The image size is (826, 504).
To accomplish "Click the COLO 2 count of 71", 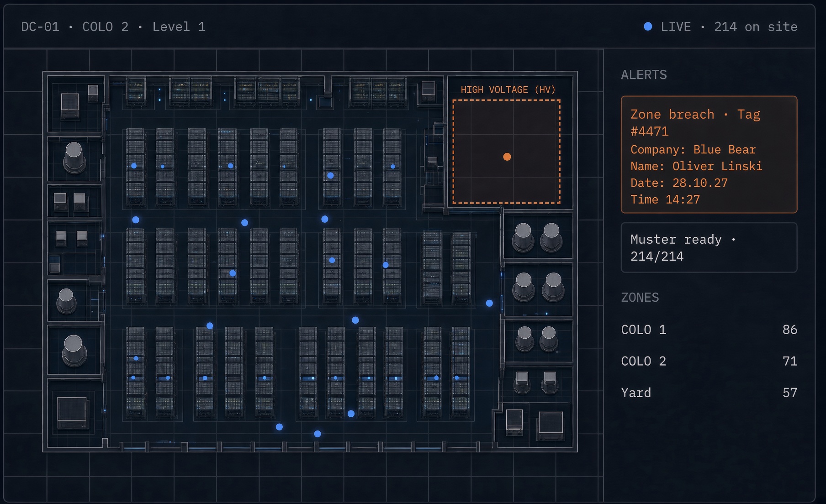I will [789, 361].
